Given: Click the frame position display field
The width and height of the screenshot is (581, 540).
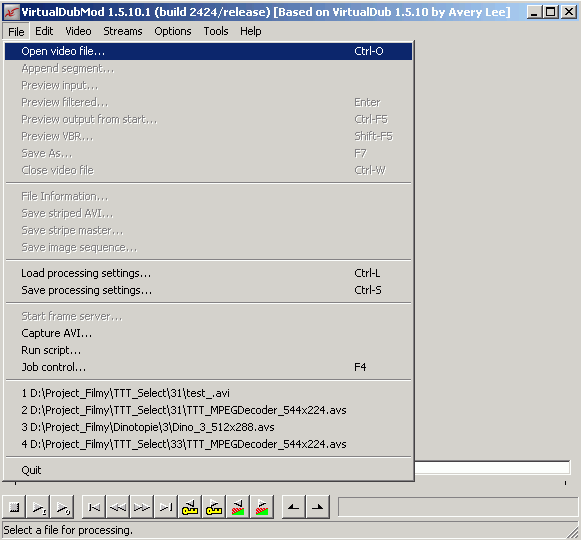Looking at the screenshot, I should point(458,507).
